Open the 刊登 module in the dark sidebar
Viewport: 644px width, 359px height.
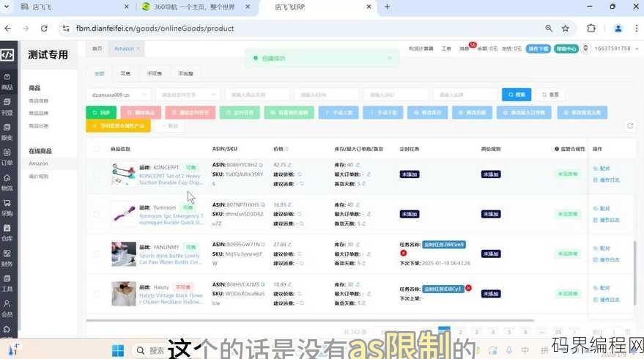[7, 107]
